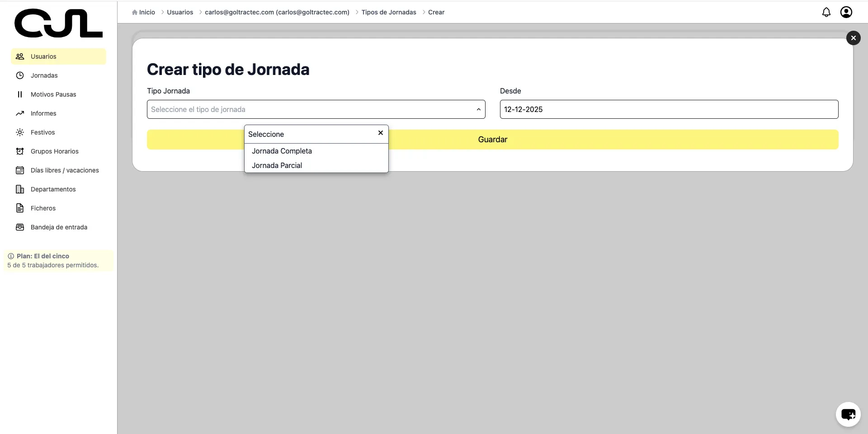Select the Motivos Pausas pause icon

(x=20, y=94)
